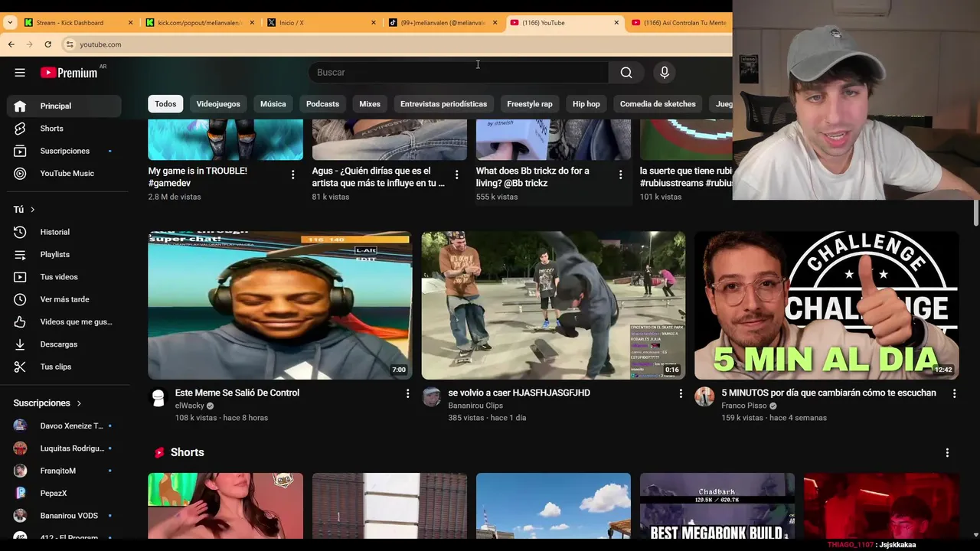Open Shorts from the sidebar
Screen dimensions: 980x551
click(64, 129)
